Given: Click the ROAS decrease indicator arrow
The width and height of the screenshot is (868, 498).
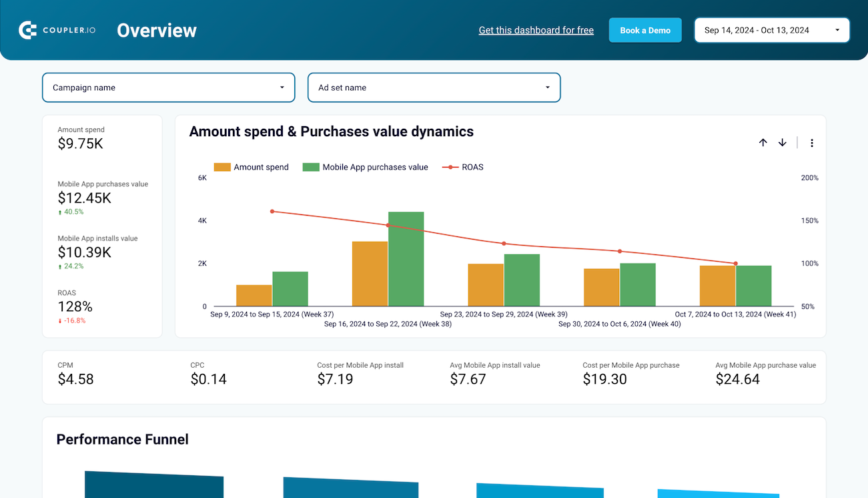Looking at the screenshot, I should pyautogui.click(x=60, y=320).
